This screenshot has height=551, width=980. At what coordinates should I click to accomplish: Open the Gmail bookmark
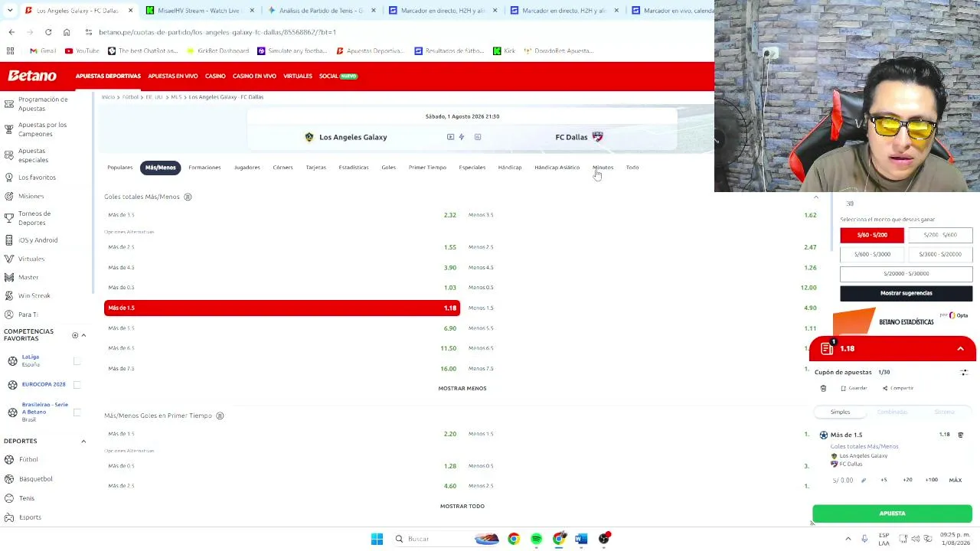[43, 51]
